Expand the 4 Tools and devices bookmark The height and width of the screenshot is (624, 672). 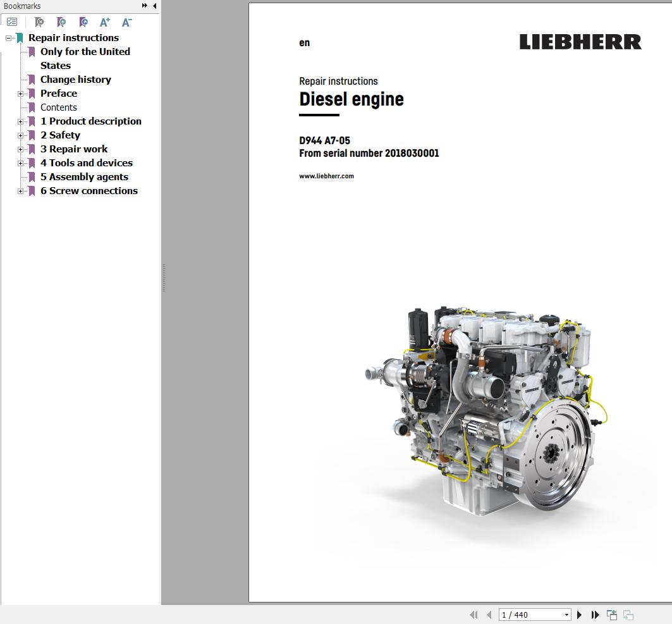[x=21, y=163]
